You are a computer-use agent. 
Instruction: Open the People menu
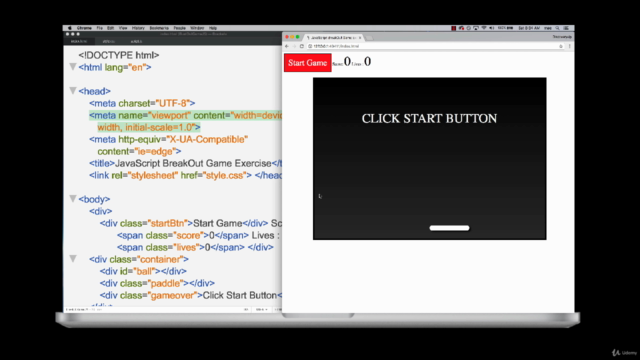coord(180,28)
